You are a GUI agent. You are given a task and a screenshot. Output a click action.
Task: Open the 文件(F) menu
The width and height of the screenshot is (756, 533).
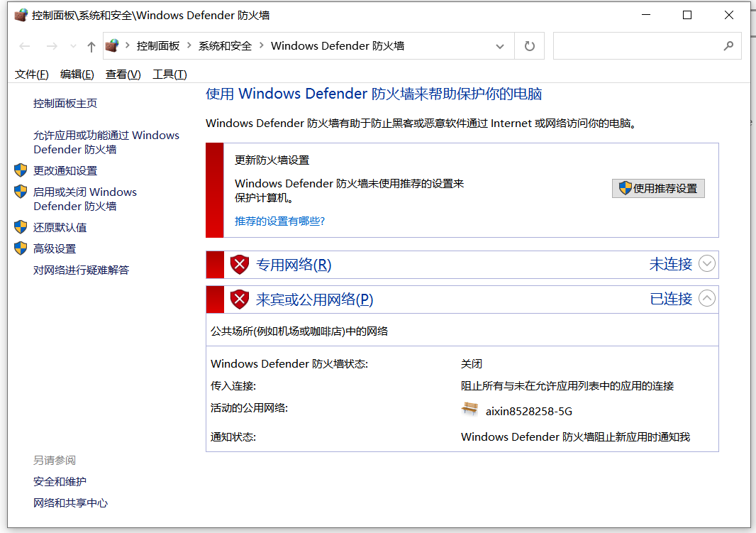click(32, 75)
